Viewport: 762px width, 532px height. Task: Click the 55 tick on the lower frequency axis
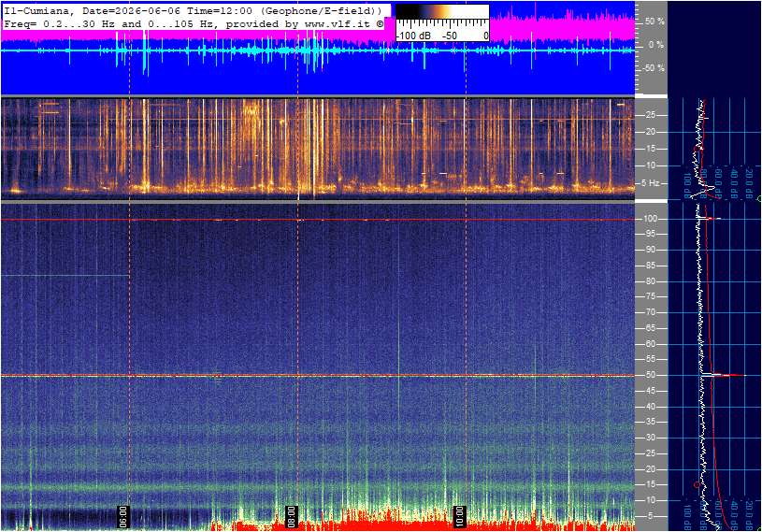click(x=650, y=360)
